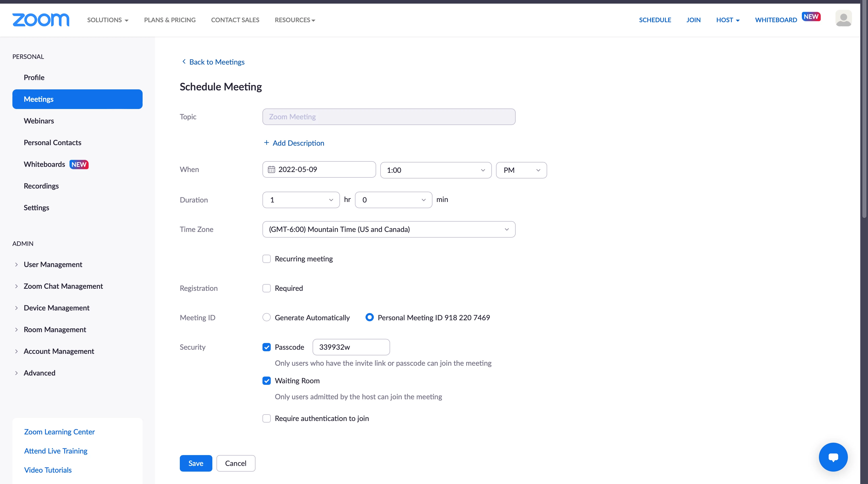Screen dimensions: 868x484
Task: Click the Zoom logo
Action: [41, 20]
